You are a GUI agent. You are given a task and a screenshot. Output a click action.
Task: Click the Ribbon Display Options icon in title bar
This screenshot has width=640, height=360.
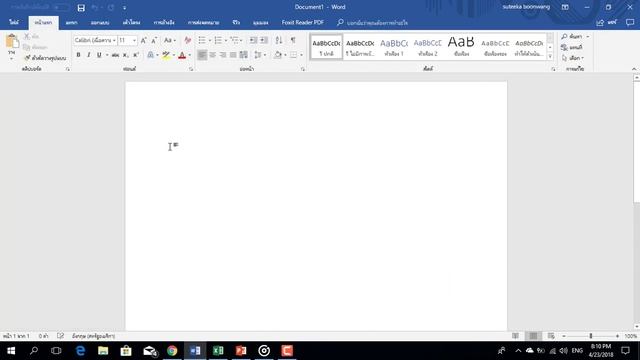565,7
